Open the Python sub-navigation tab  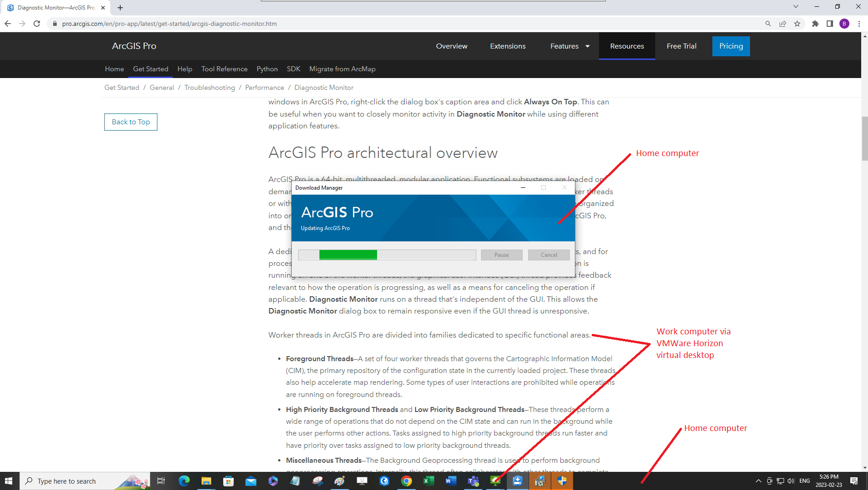tap(267, 69)
